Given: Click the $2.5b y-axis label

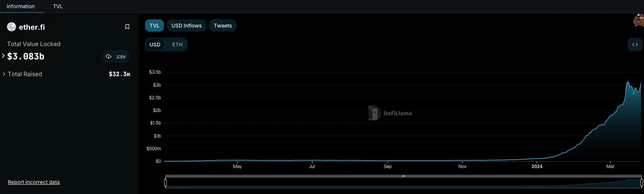Looking at the screenshot, I should pyautogui.click(x=155, y=98).
